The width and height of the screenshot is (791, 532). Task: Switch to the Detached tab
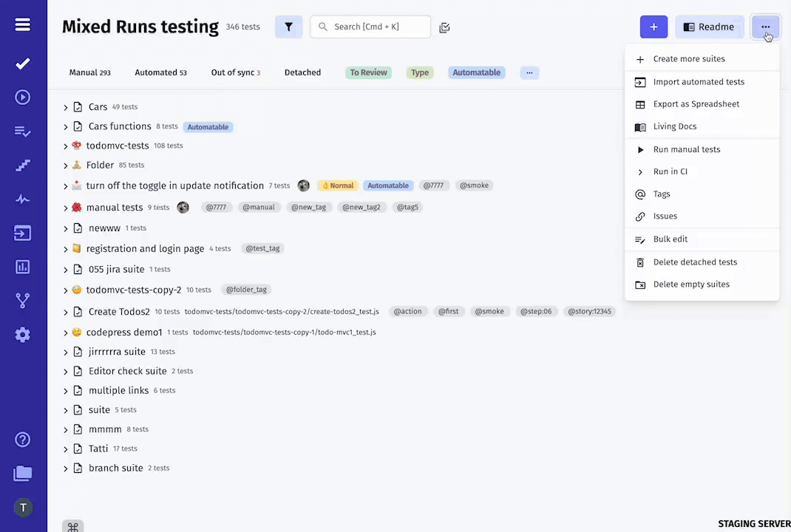click(x=302, y=72)
